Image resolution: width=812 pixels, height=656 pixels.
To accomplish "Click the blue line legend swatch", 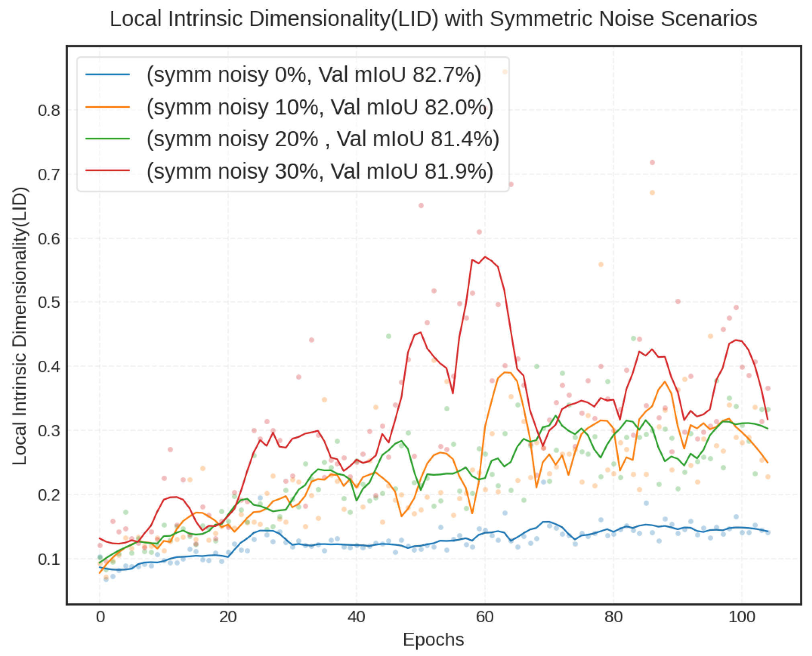I will 107,75.
